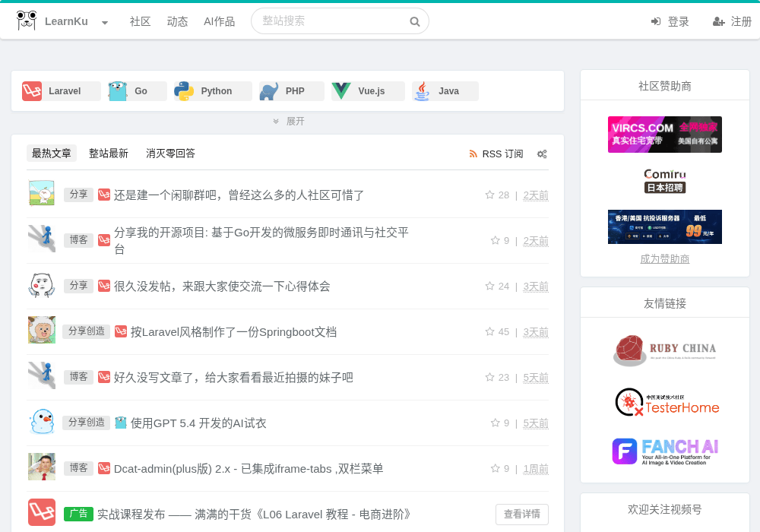Viewport: 760px width, 532px height.
Task: Click 分享 tag on 闲聊群 post
Action: [78, 195]
